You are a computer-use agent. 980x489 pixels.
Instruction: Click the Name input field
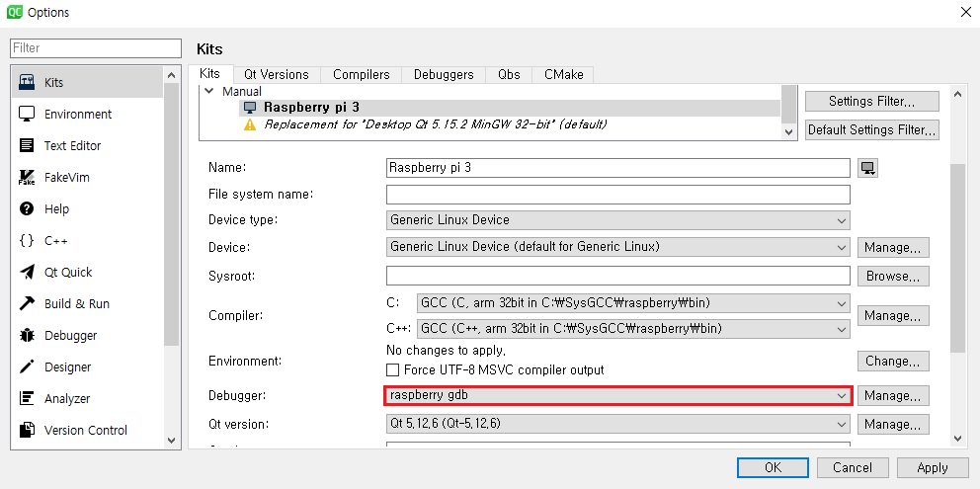(x=618, y=168)
